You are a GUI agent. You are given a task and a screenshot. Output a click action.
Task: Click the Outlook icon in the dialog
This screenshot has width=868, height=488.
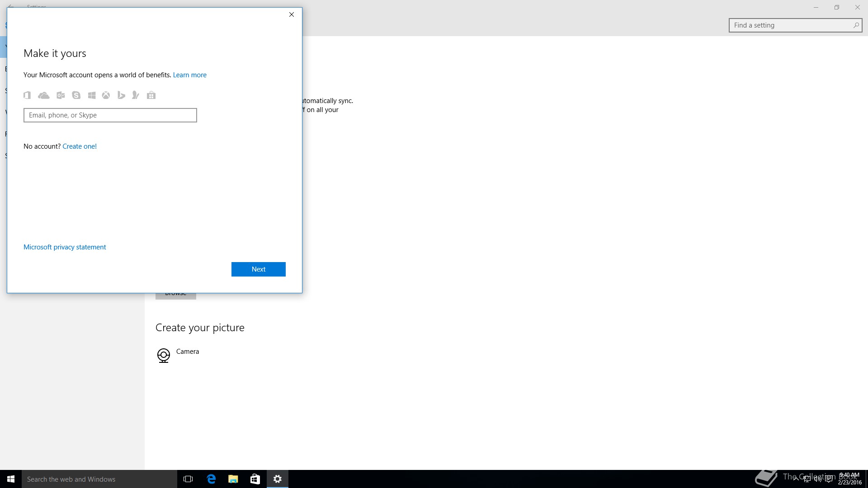(x=61, y=95)
